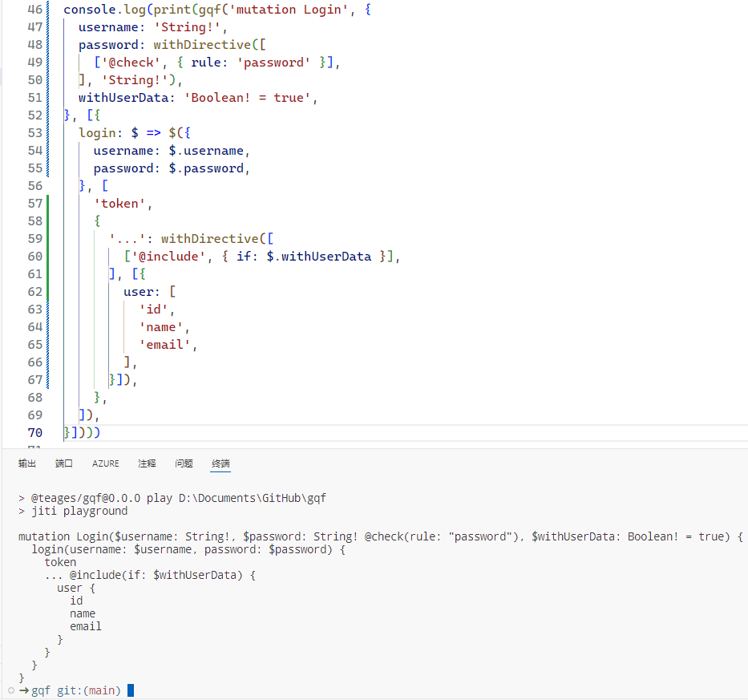This screenshot has height=700, width=748.
Task: Click the blue modified-line gutter marker beside line 47
Action: (x=46, y=26)
